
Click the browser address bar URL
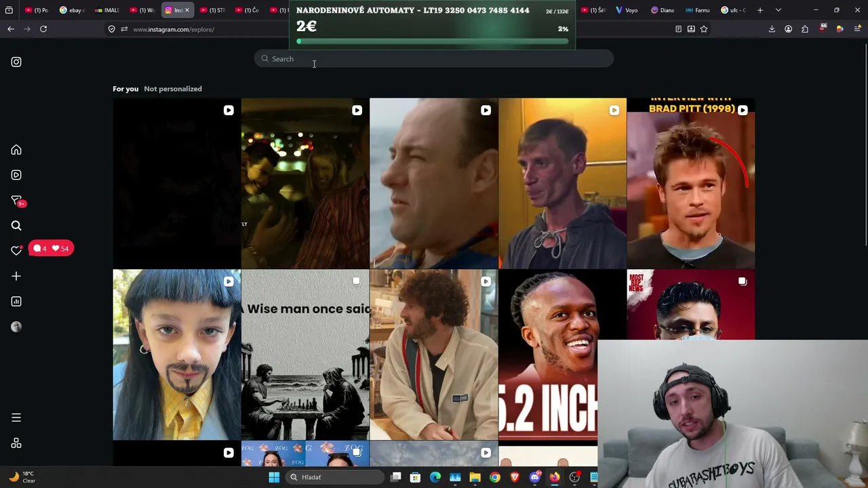[x=174, y=29]
